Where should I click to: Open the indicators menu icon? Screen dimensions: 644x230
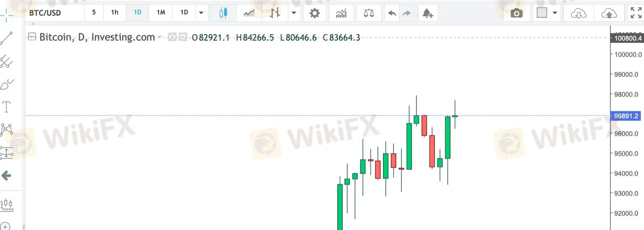pyautogui.click(x=341, y=13)
